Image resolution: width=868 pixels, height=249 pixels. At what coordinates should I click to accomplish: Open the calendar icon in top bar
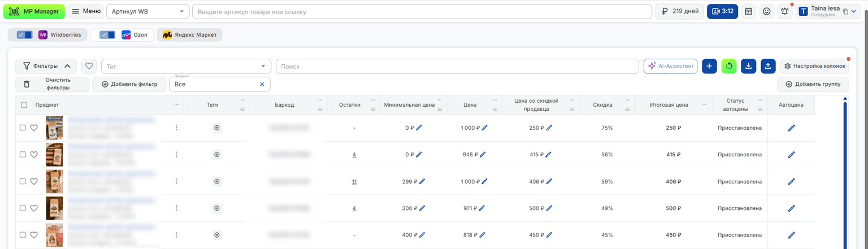[x=748, y=11]
